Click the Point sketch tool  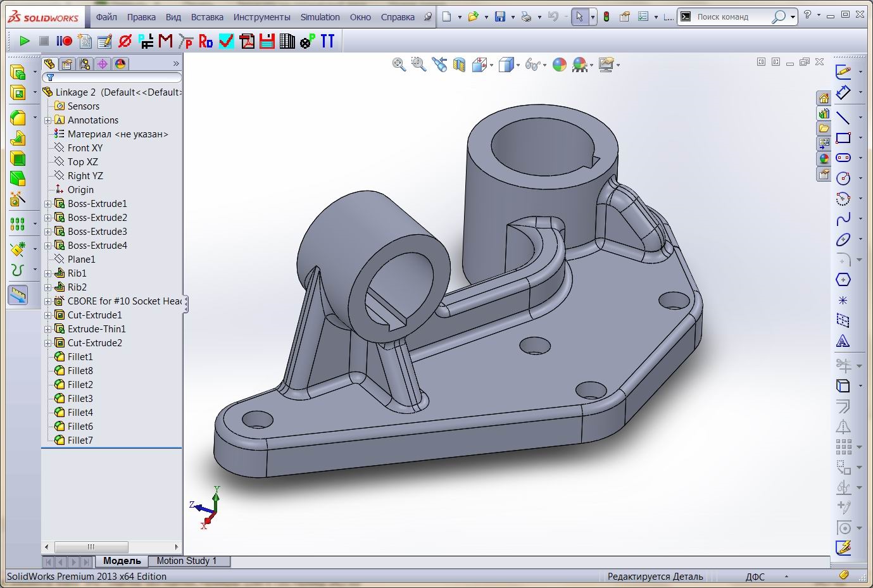point(843,300)
